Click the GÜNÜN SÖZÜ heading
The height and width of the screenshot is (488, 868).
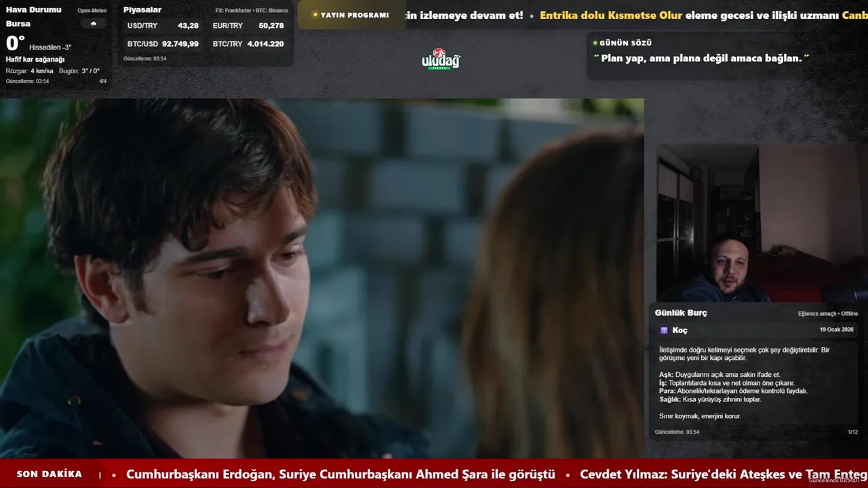coord(626,43)
